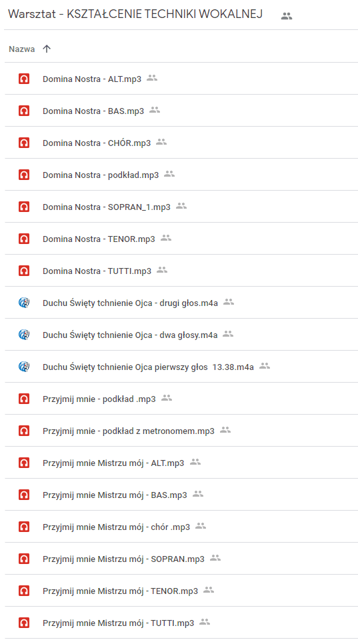Open Przyjmij mnie - podkład z metronomem.mp3

pos(181,431)
